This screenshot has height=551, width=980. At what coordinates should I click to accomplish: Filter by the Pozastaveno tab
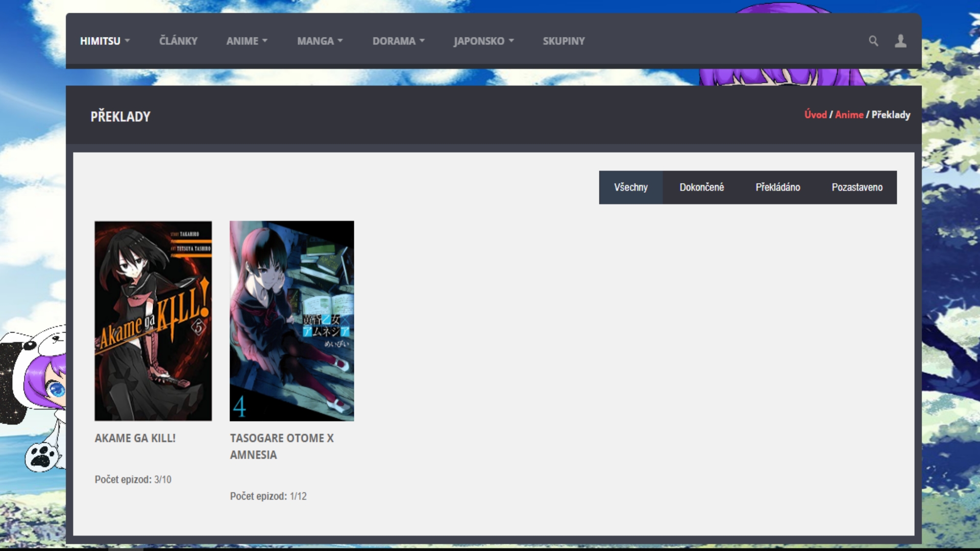[857, 187]
